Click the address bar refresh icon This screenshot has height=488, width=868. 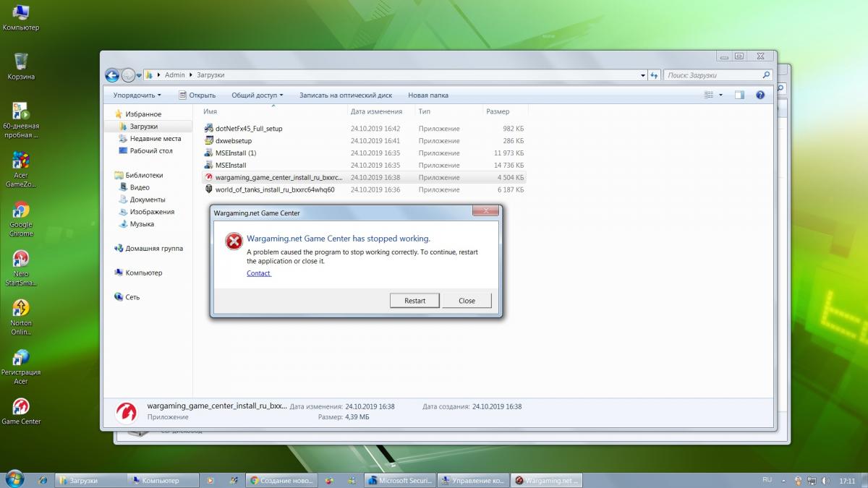click(x=654, y=74)
